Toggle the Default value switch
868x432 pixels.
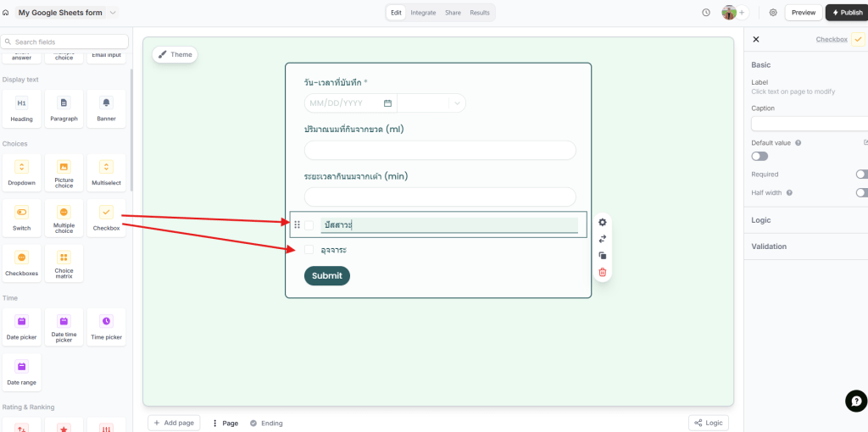759,156
